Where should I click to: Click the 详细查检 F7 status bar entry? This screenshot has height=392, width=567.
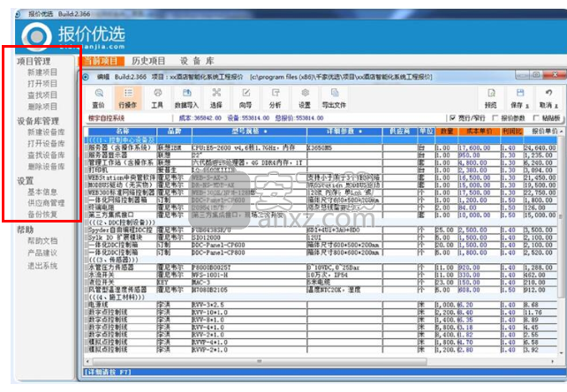point(108,372)
